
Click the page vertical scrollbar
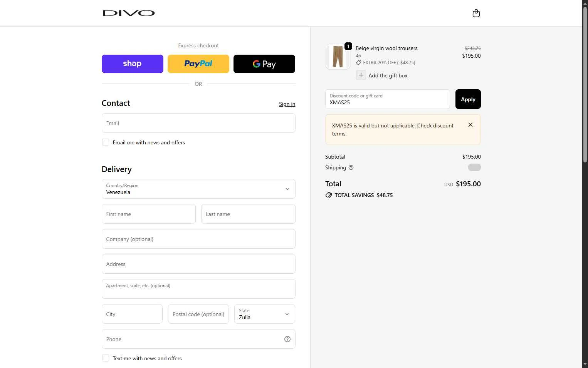tap(585, 85)
